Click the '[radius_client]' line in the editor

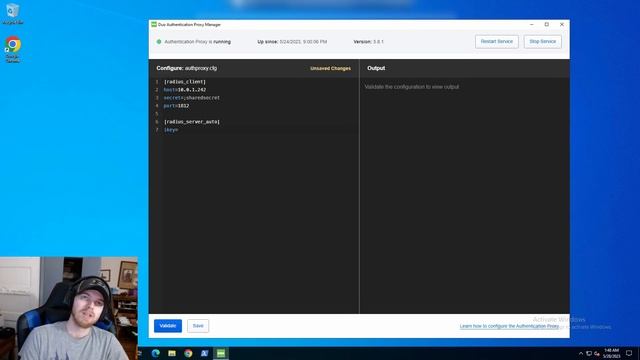point(184,82)
